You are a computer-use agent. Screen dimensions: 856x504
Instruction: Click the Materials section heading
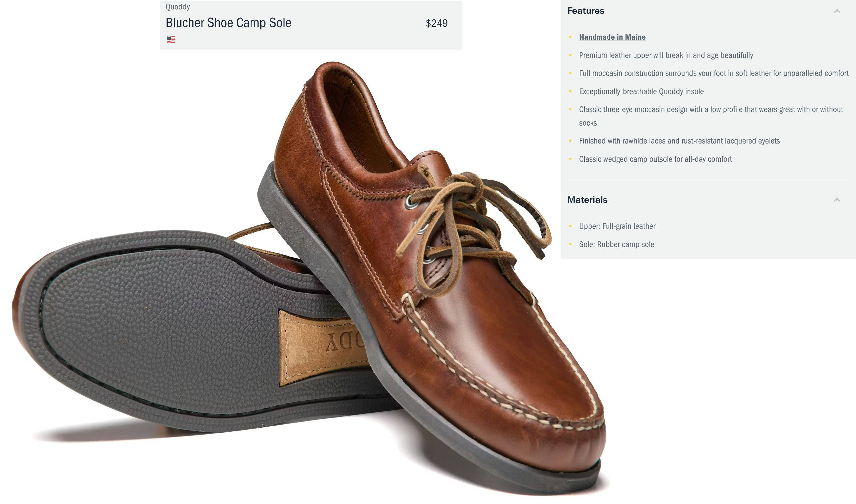(587, 200)
